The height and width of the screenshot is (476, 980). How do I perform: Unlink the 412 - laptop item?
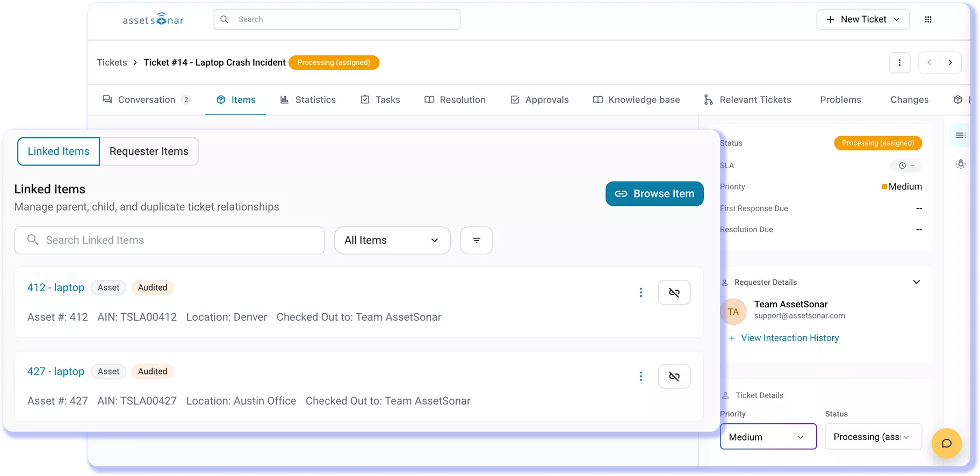(x=674, y=292)
